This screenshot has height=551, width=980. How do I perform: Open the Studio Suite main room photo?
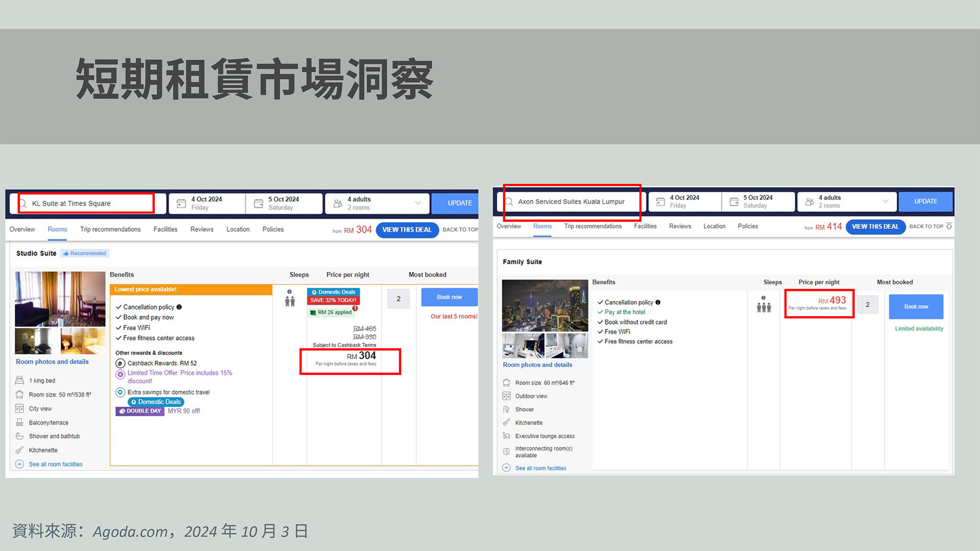(x=60, y=299)
